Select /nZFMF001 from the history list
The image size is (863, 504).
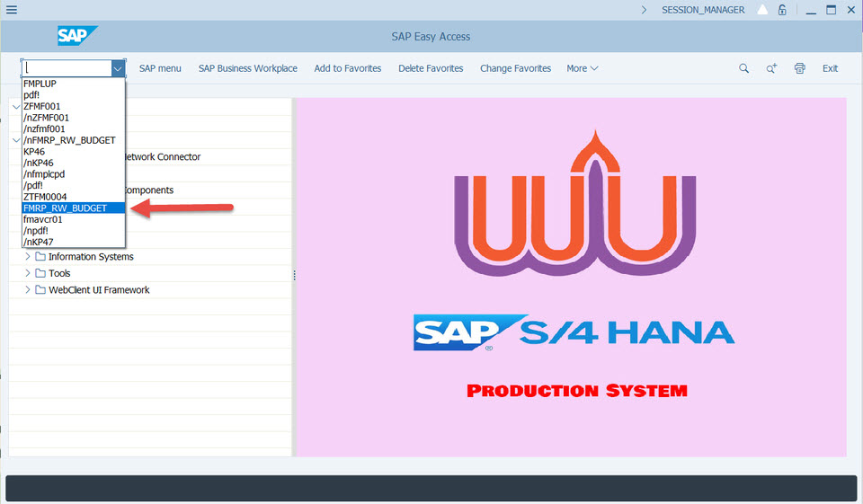[x=74, y=118]
